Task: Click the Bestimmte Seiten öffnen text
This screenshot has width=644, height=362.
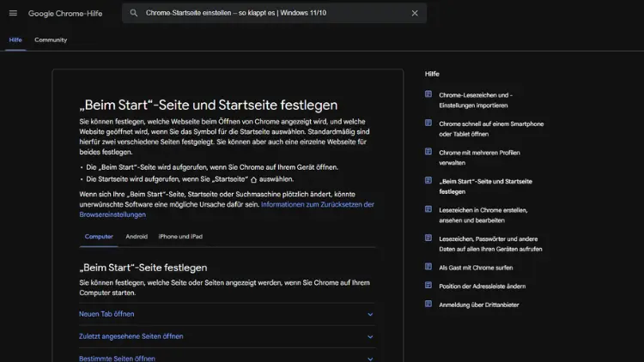Action: tap(117, 359)
